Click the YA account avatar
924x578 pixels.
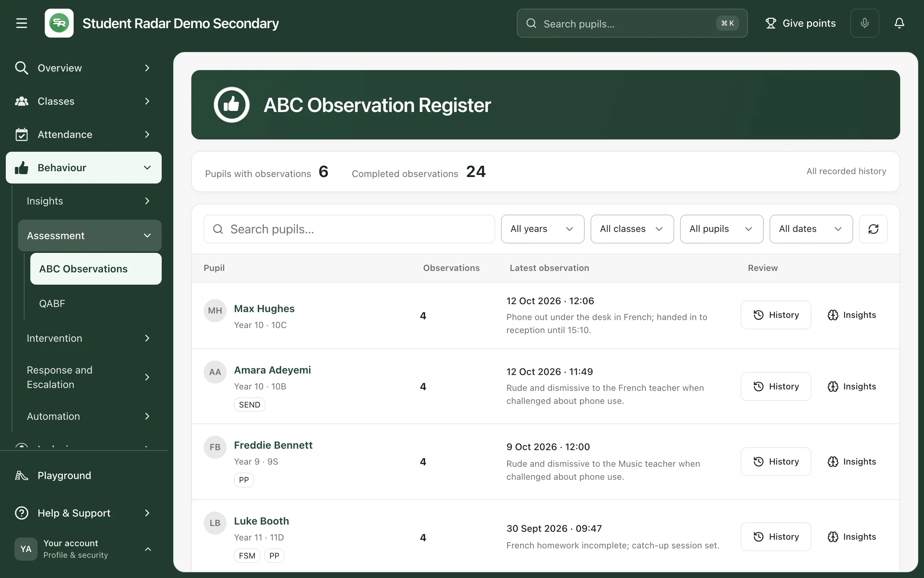tap(26, 549)
